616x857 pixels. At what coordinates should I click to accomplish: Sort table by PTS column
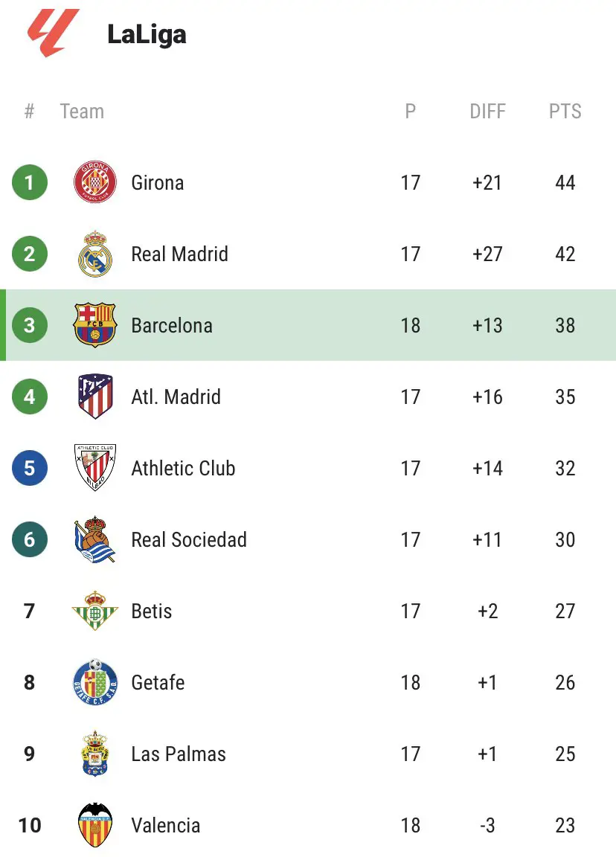[x=565, y=112]
